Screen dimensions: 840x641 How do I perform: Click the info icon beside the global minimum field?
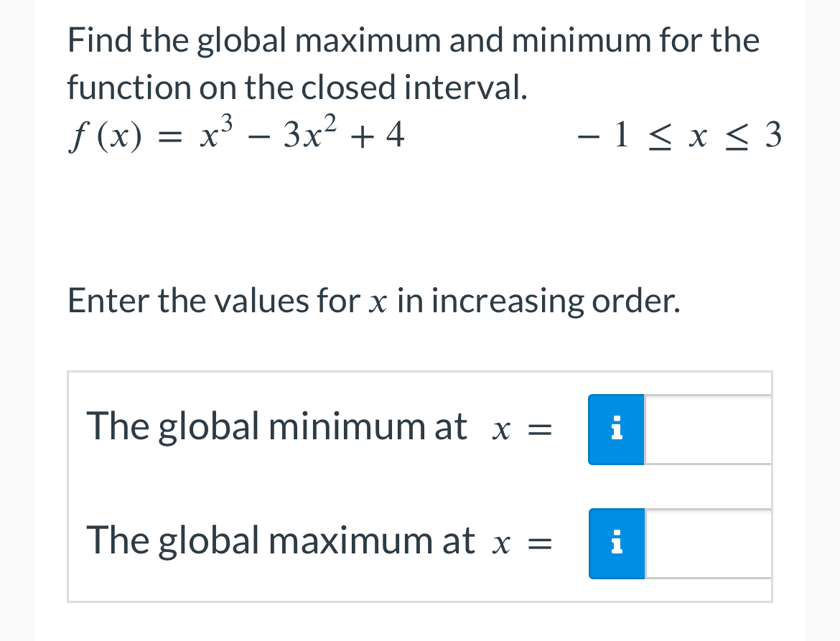coord(616,429)
